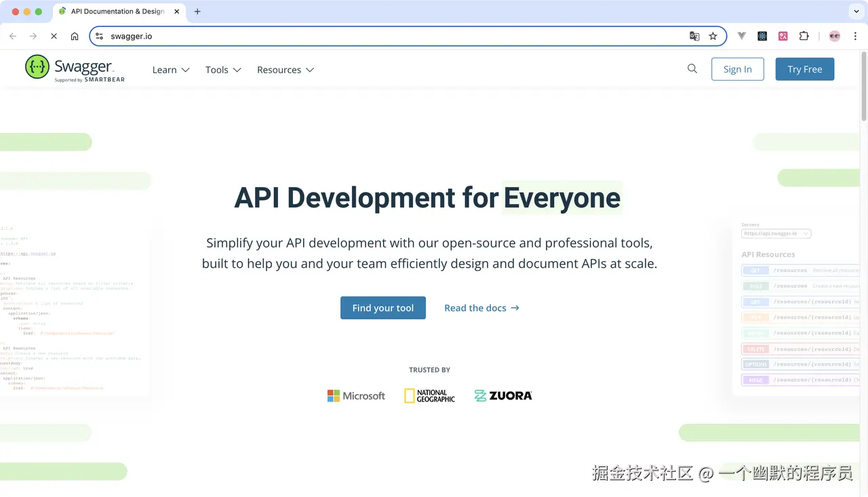Click the DELETE method row
The image size is (868, 497).
point(800,349)
